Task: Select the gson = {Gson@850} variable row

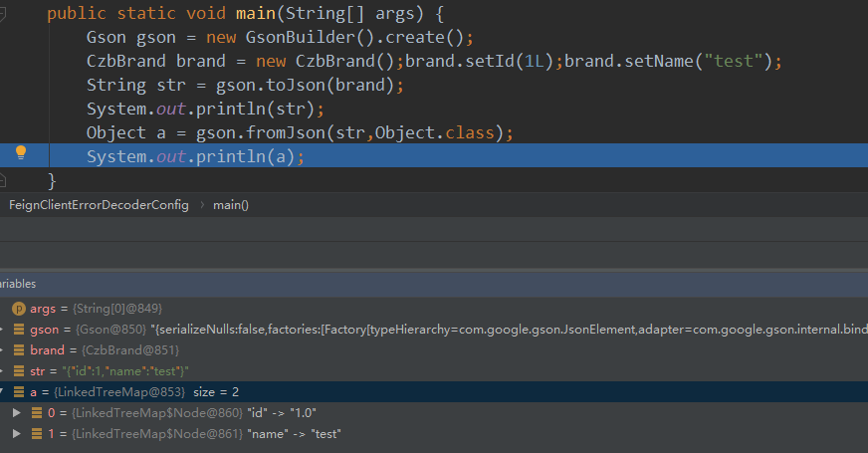Action: (434, 330)
